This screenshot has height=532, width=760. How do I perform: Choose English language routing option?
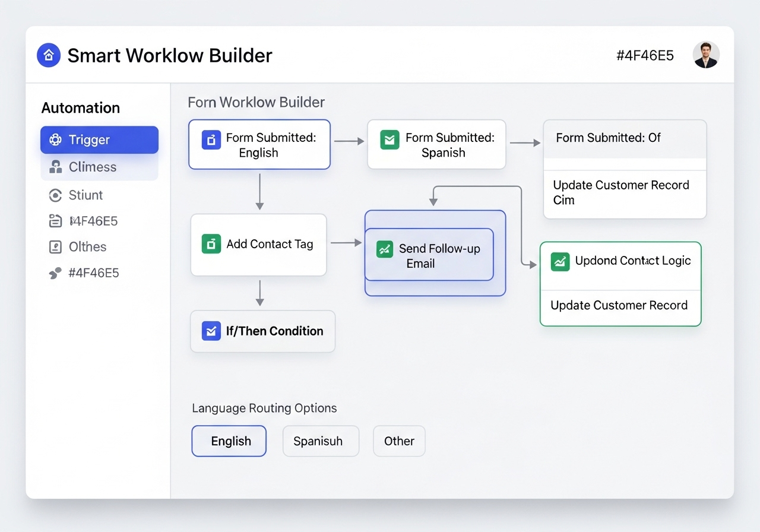(x=229, y=441)
